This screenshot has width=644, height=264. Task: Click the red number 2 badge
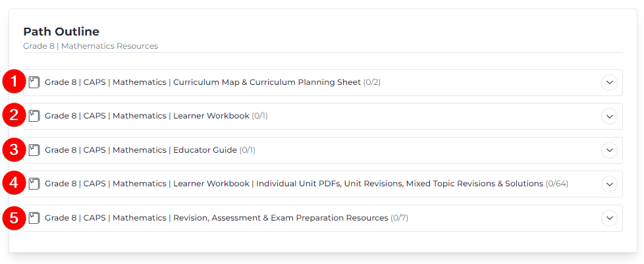click(14, 115)
